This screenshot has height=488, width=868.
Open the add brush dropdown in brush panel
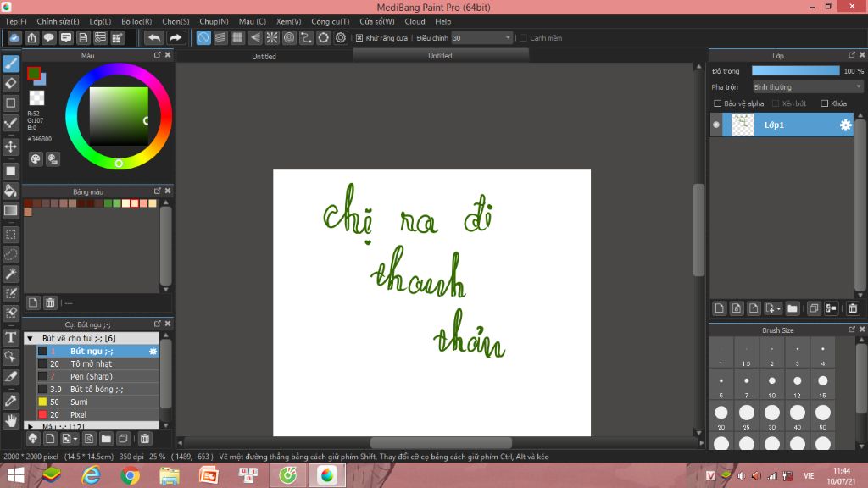(x=70, y=439)
